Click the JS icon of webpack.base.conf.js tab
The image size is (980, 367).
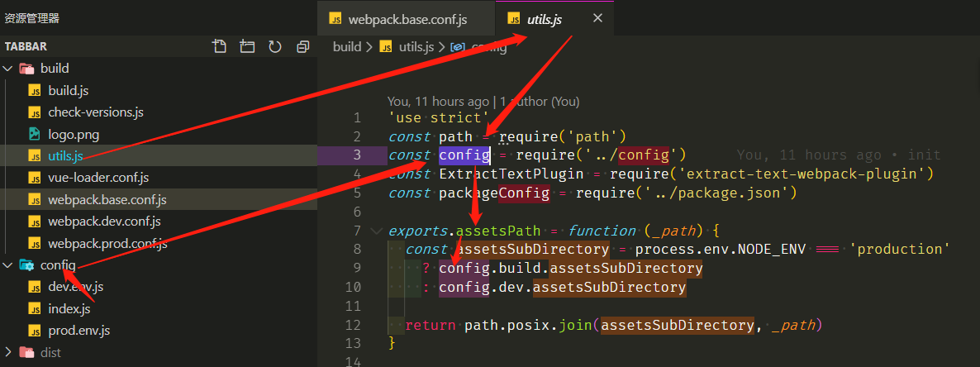[x=335, y=19]
